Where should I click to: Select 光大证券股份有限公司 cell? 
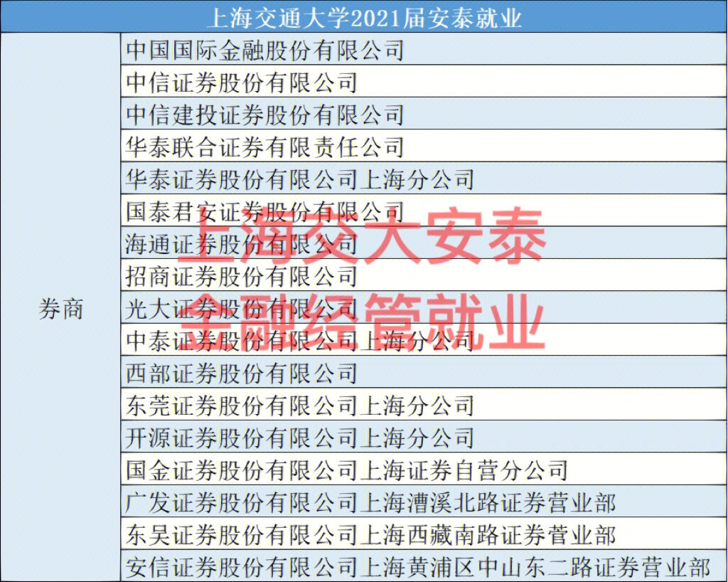[x=424, y=307]
